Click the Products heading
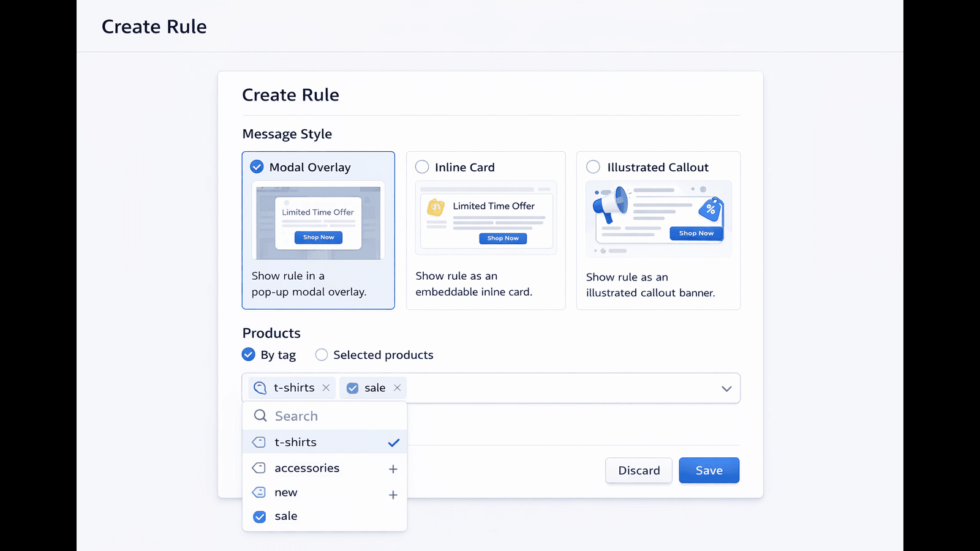980x551 pixels. [x=271, y=333]
